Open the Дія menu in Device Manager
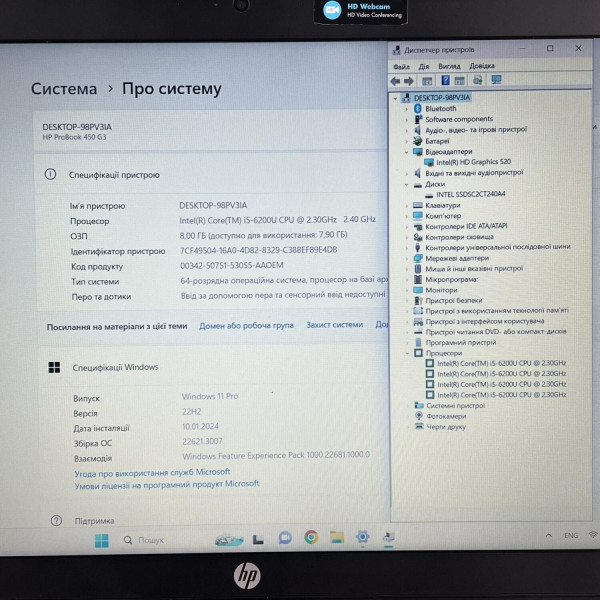 coord(424,67)
